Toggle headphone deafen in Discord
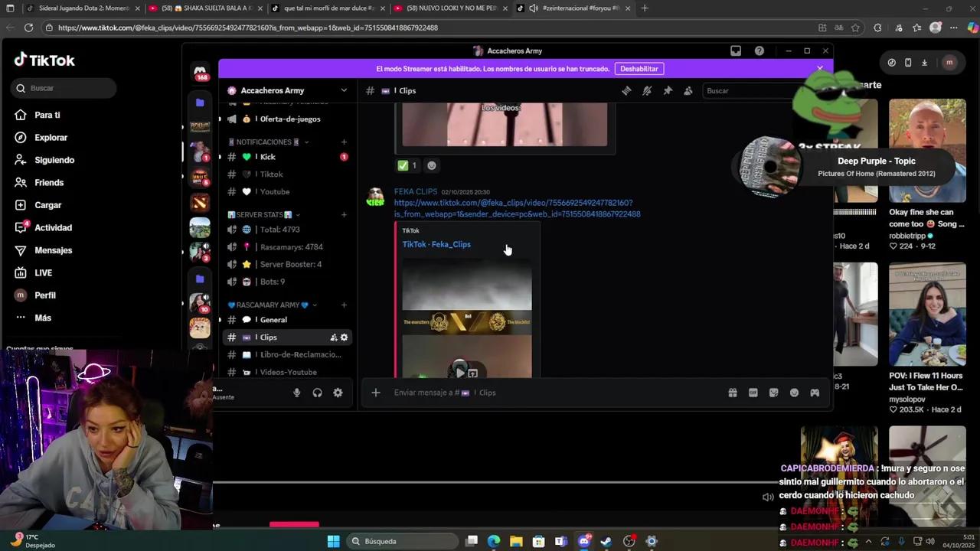 pos(317,393)
